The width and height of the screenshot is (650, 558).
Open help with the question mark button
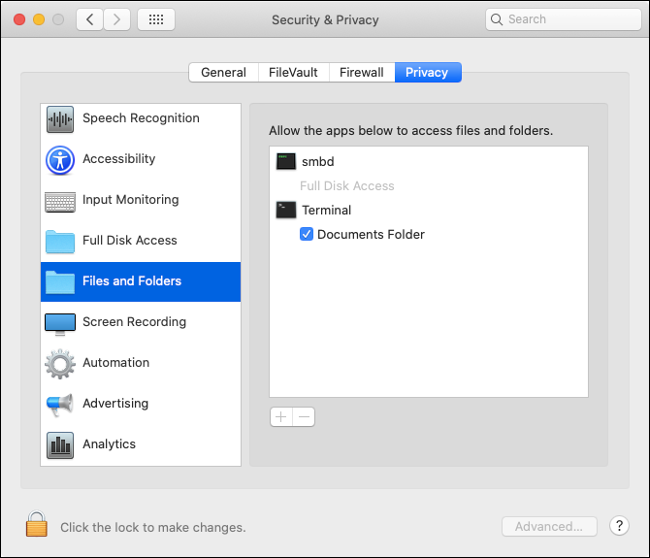pyautogui.click(x=619, y=526)
